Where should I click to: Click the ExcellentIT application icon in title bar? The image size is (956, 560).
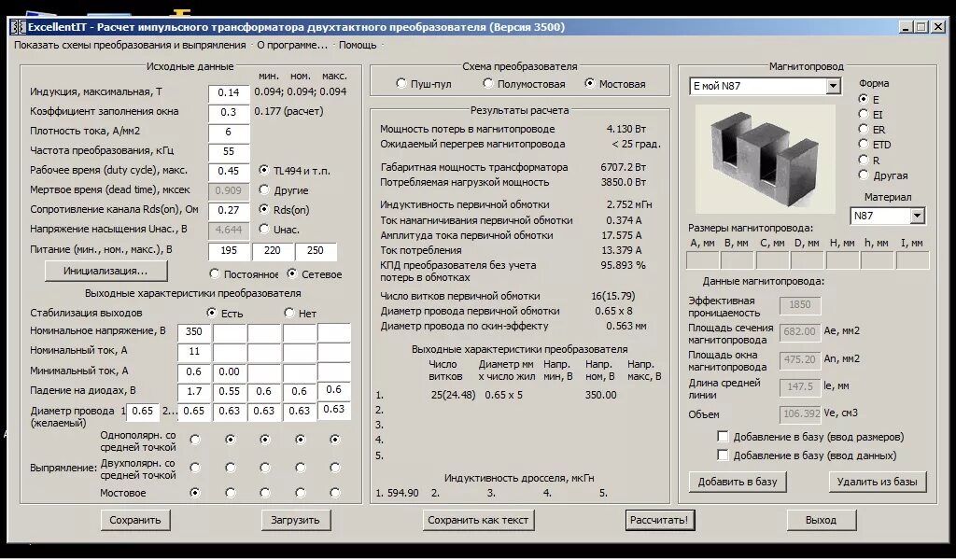click(19, 27)
